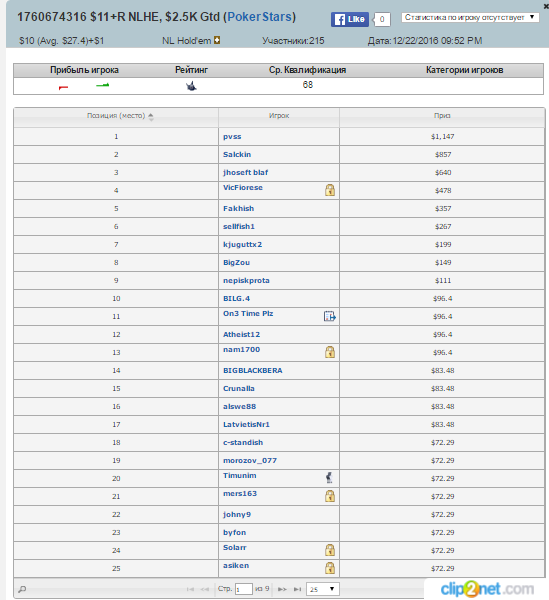The image size is (549, 600).
Task: Sort by the position column header
Action: pos(116,116)
